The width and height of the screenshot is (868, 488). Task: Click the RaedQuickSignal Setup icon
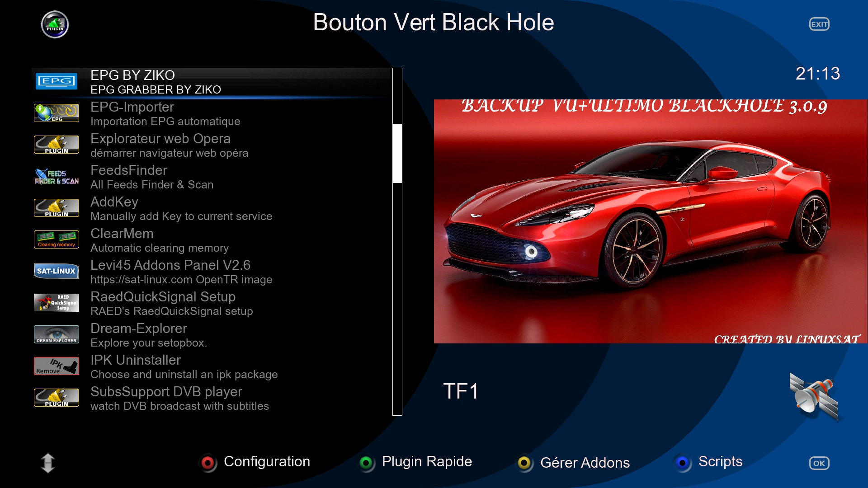coord(57,303)
